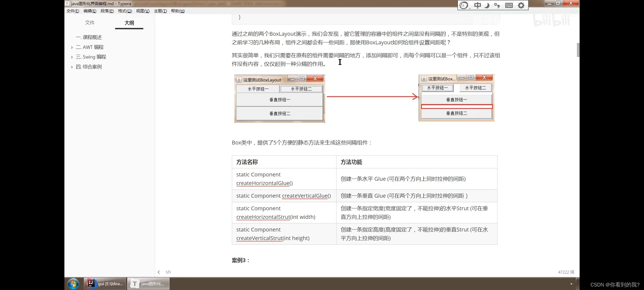The width and height of the screenshot is (644, 290).
Task: Click the Sogou IME logo icon
Action: click(x=464, y=5)
